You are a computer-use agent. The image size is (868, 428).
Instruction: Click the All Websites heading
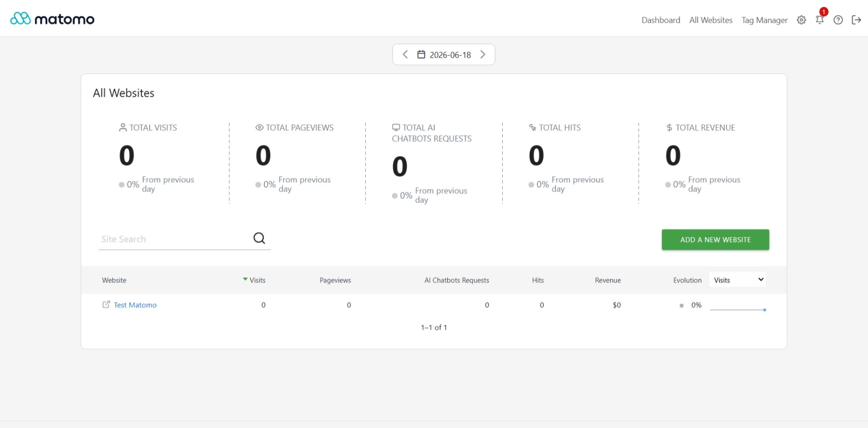click(124, 93)
